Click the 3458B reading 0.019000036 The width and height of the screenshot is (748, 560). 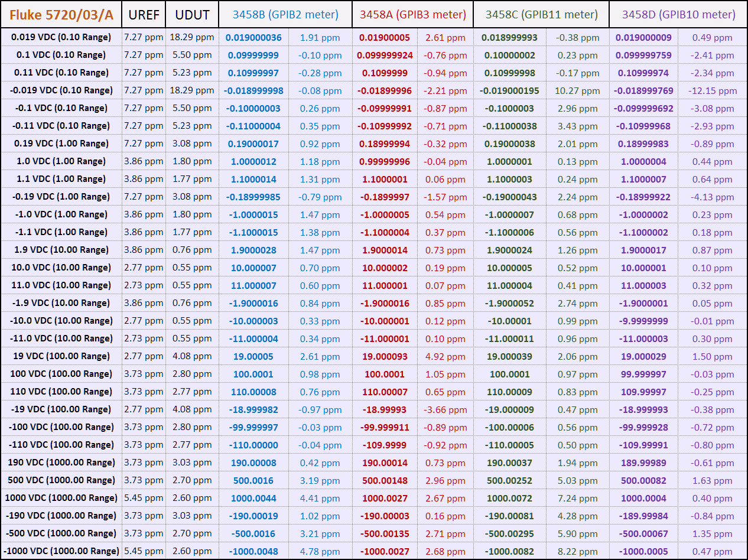(254, 38)
